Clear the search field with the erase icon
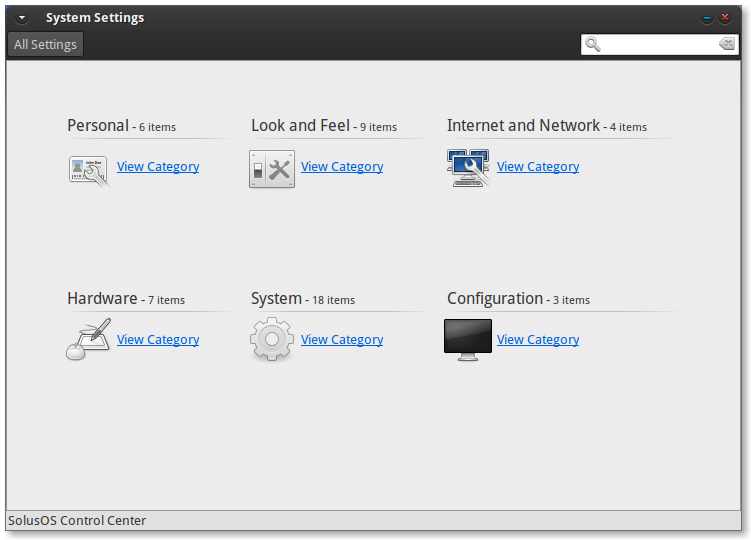This screenshot has width=751, height=540. (x=727, y=44)
